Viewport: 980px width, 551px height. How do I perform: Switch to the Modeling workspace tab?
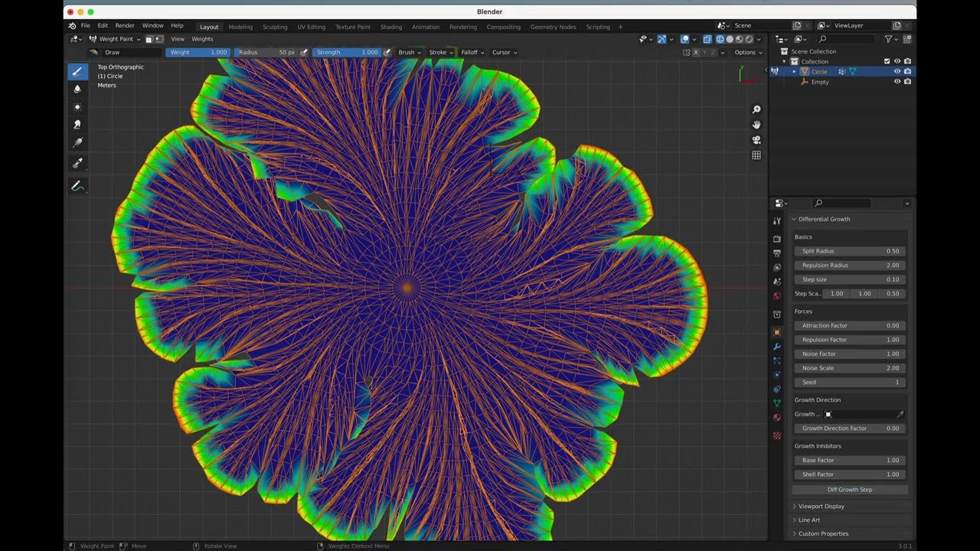pos(240,27)
